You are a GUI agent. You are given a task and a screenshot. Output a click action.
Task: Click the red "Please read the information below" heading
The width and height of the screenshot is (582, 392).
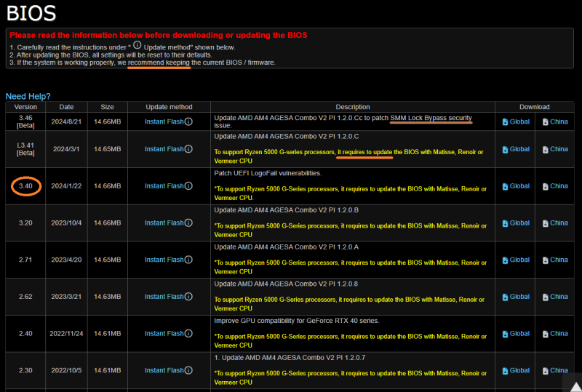[159, 35]
